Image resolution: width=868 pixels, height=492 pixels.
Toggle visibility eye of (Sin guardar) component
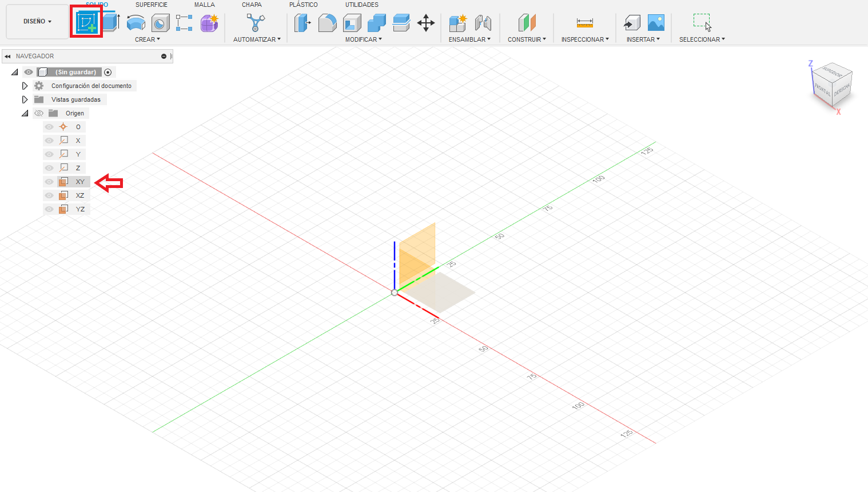[x=28, y=72]
